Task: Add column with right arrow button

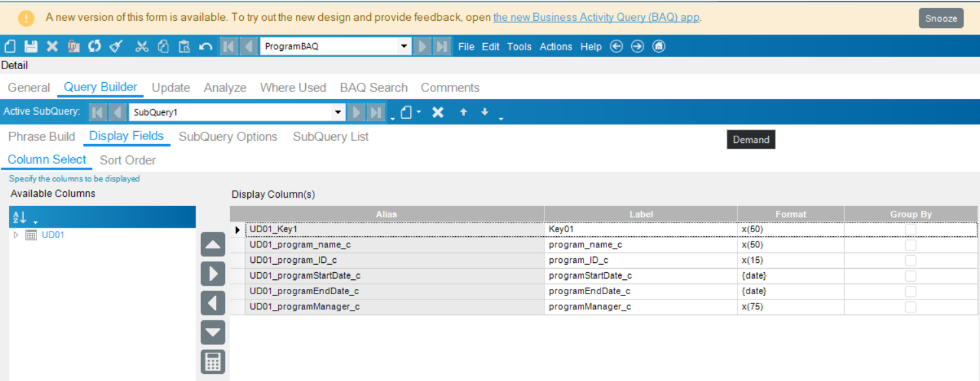Action: coord(213,274)
